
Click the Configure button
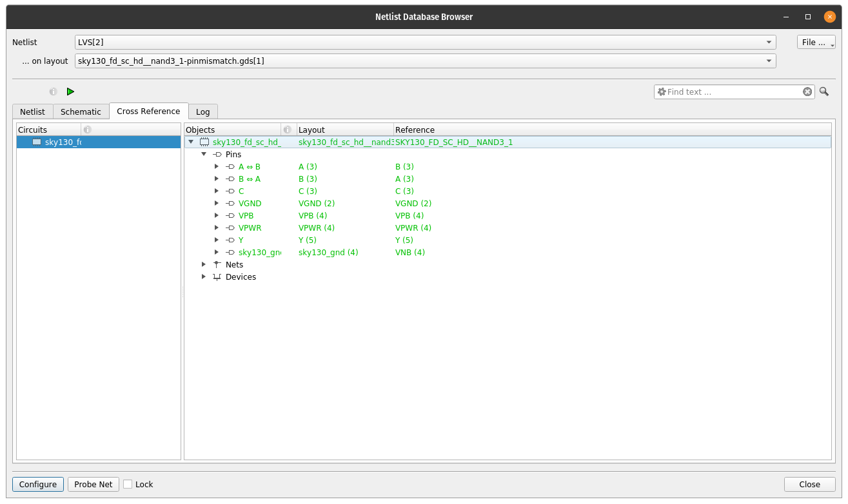[38, 484]
